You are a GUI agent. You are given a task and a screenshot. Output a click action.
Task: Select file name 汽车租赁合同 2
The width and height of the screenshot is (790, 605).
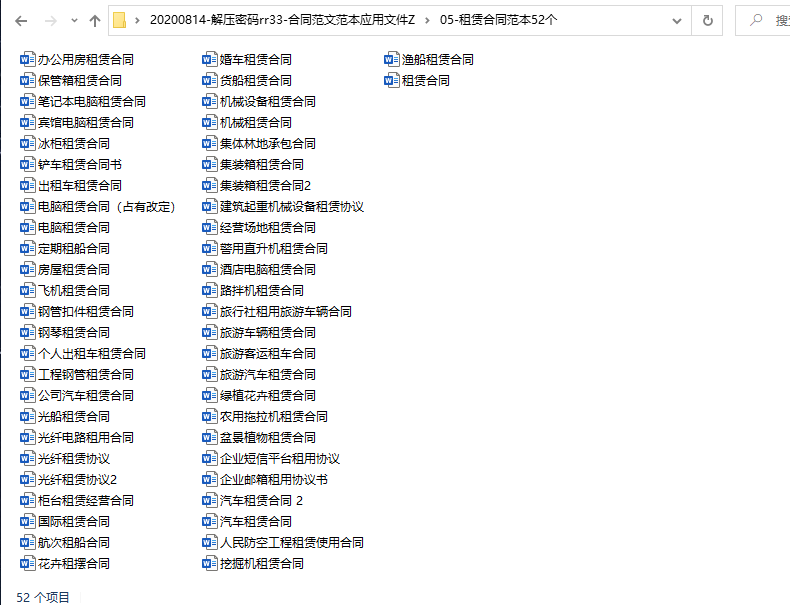click(x=261, y=501)
